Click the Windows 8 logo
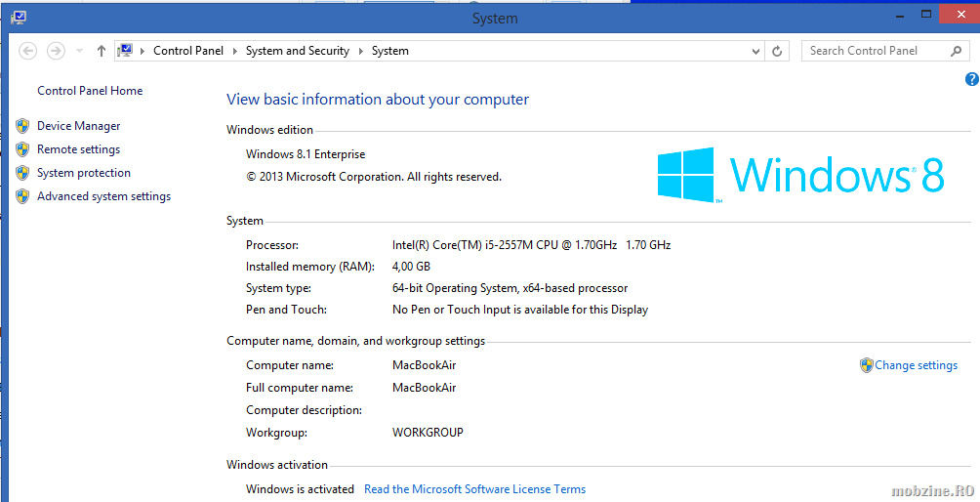Screen dimensions: 980x502 pos(800,175)
